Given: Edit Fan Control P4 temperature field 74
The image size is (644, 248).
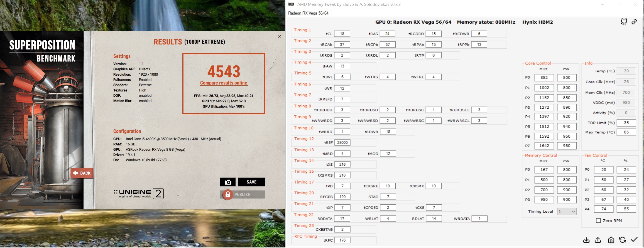Looking at the screenshot, I should [604, 209].
